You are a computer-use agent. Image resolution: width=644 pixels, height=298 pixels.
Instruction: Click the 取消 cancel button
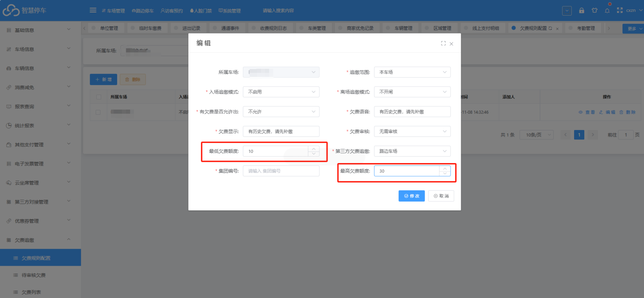coord(441,196)
